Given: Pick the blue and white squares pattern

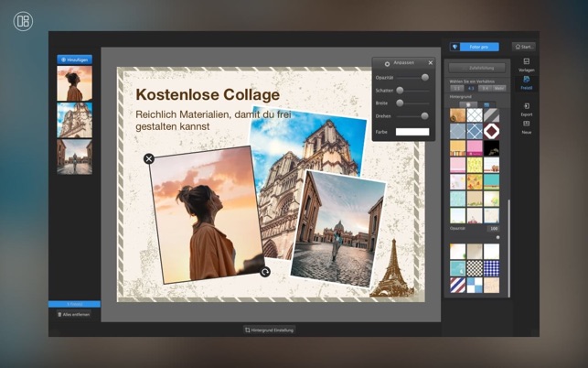Looking at the screenshot, I should (475, 285).
